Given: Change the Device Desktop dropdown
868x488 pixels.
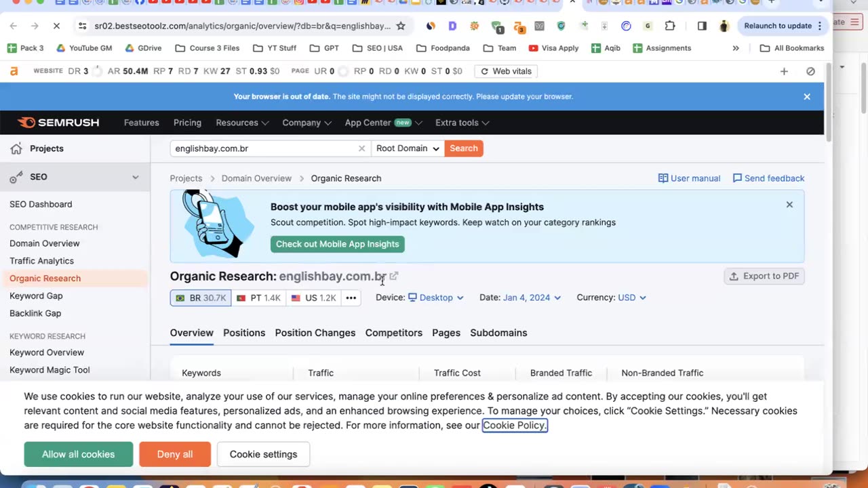Looking at the screenshot, I should point(436,298).
